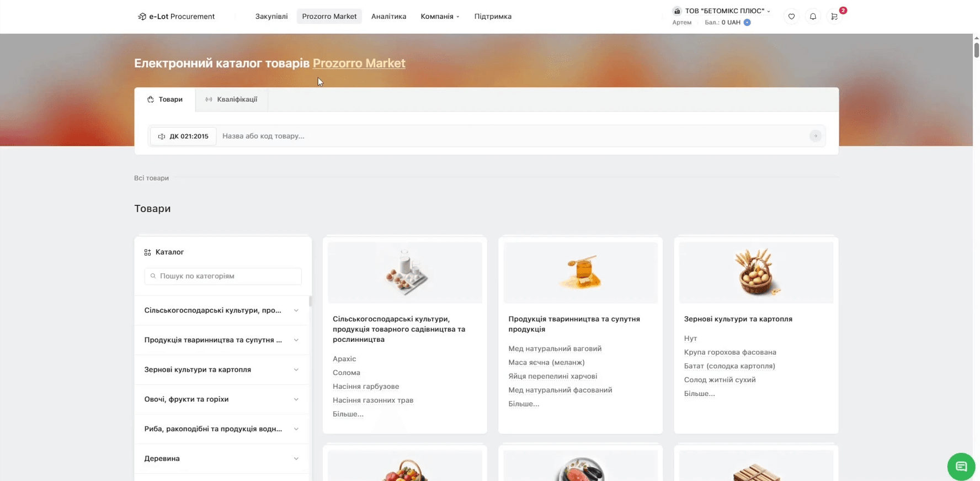
Task: Submit search with the arrow icon
Action: point(815,136)
